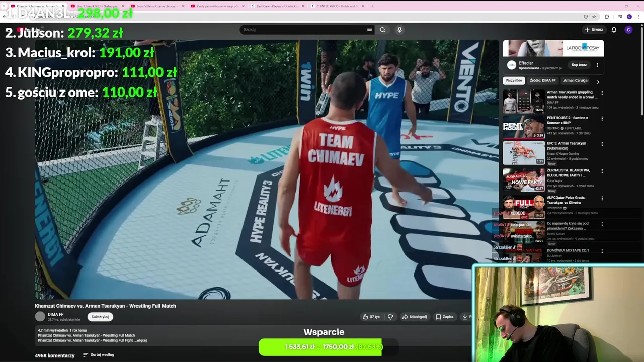This screenshot has width=644, height=362.
Task: Open Co naprawdę kryje się pod piramidami title
Action: 568,226
